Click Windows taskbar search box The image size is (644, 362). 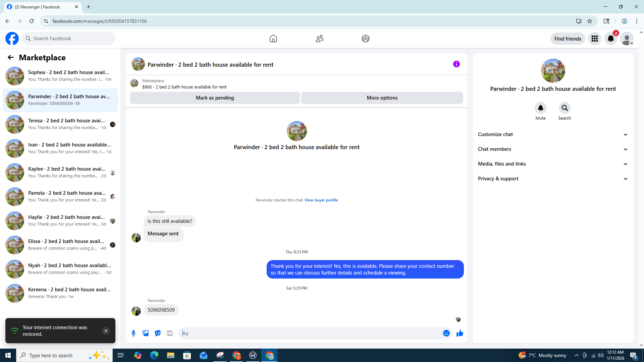point(64,355)
